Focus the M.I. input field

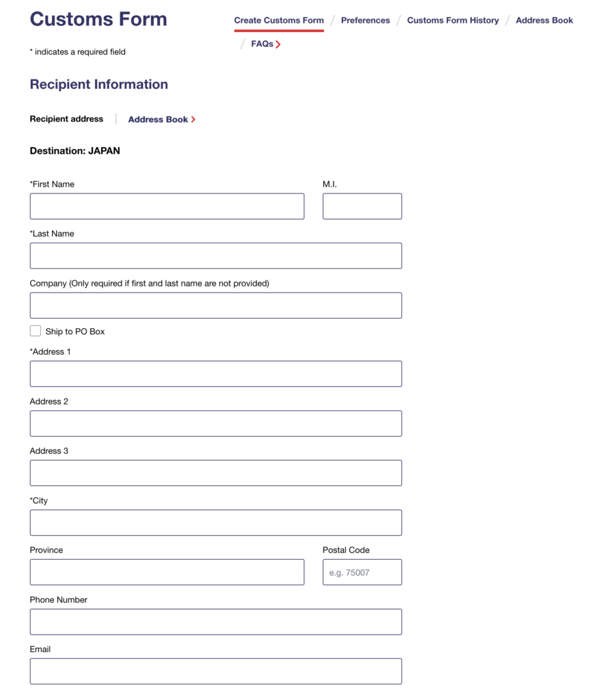(x=362, y=206)
